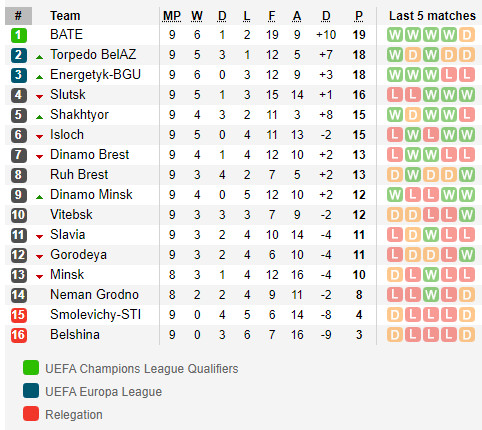This screenshot has width=482, height=430.
Task: Click Torpedo BelAZ's green up-arrow rank indicator
Action: click(39, 57)
